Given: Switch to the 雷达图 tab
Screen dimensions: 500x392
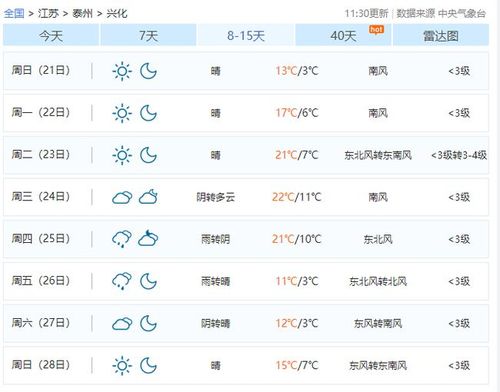Looking at the screenshot, I should [441, 35].
